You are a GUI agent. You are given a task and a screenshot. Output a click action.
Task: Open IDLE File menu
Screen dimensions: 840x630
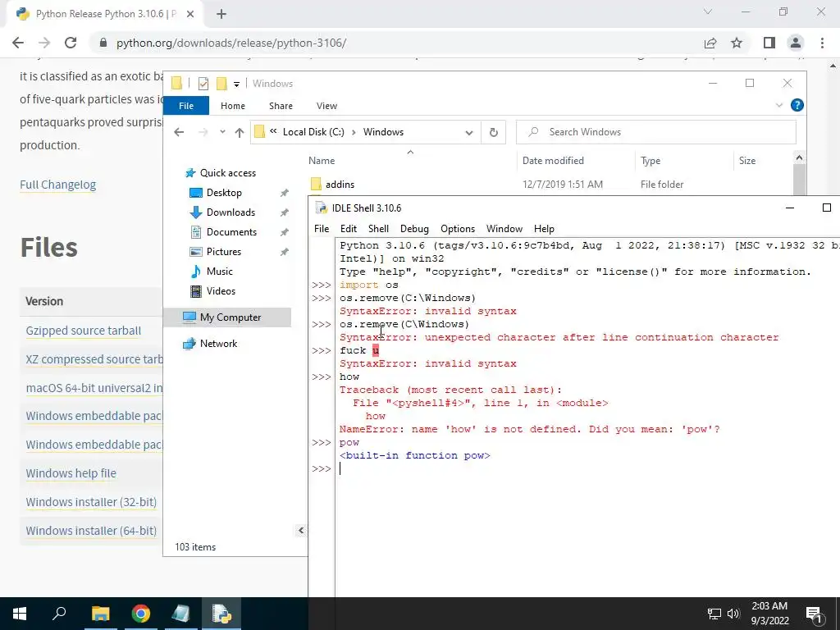coord(322,229)
